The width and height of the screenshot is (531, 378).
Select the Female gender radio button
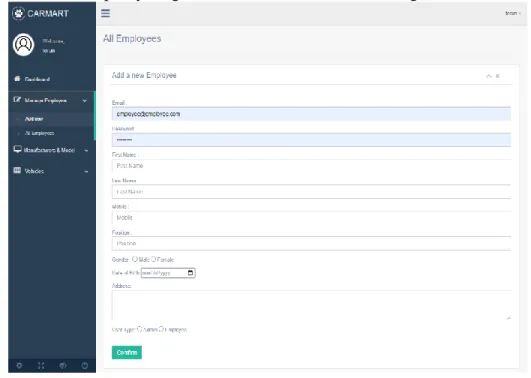coord(153,259)
